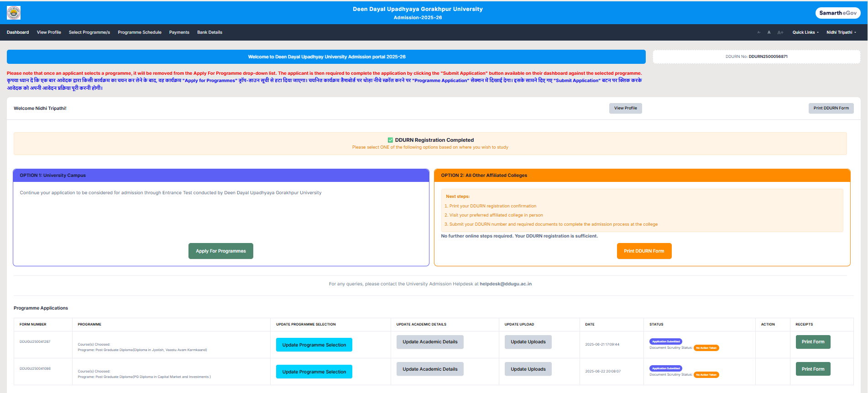The width and height of the screenshot is (868, 393).
Task: Update Uploads for form DDUGU250041086
Action: click(528, 369)
